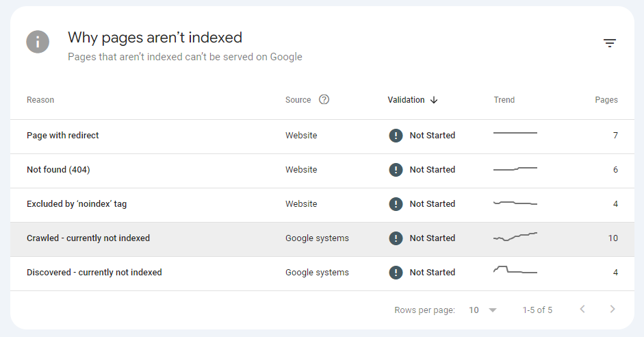This screenshot has height=337, width=644.
Task: Click the trend sparkline for Not found (404)
Action: 515,168
